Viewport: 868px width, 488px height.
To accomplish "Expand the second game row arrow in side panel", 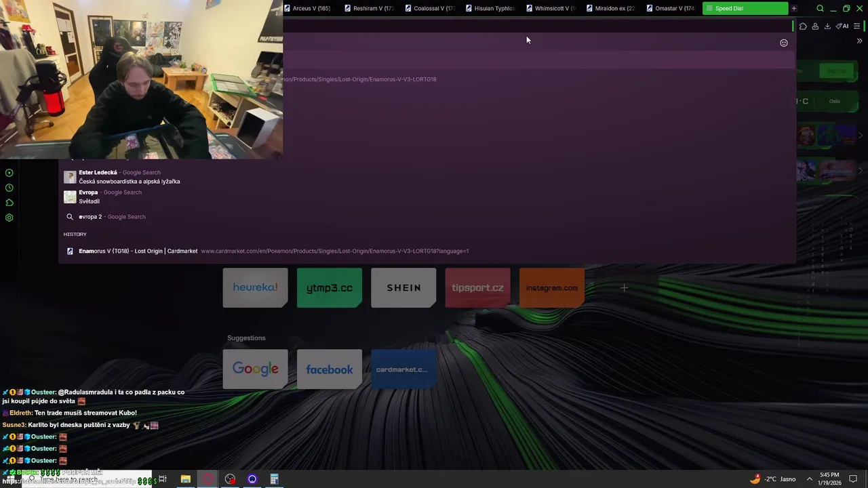I will click(x=861, y=171).
